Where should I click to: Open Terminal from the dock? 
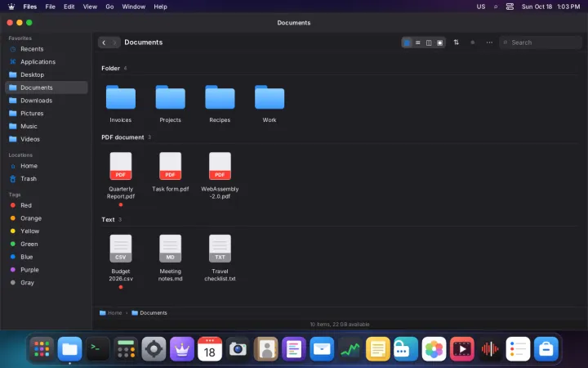click(x=98, y=349)
